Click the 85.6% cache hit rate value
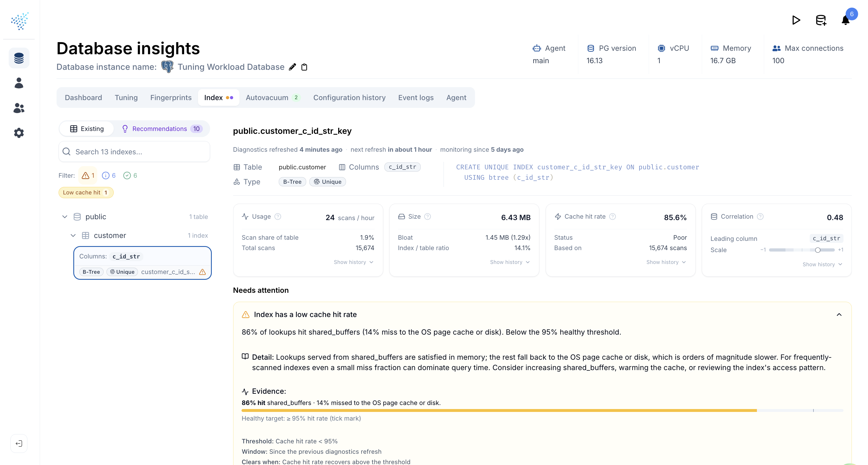The image size is (868, 465). (675, 217)
